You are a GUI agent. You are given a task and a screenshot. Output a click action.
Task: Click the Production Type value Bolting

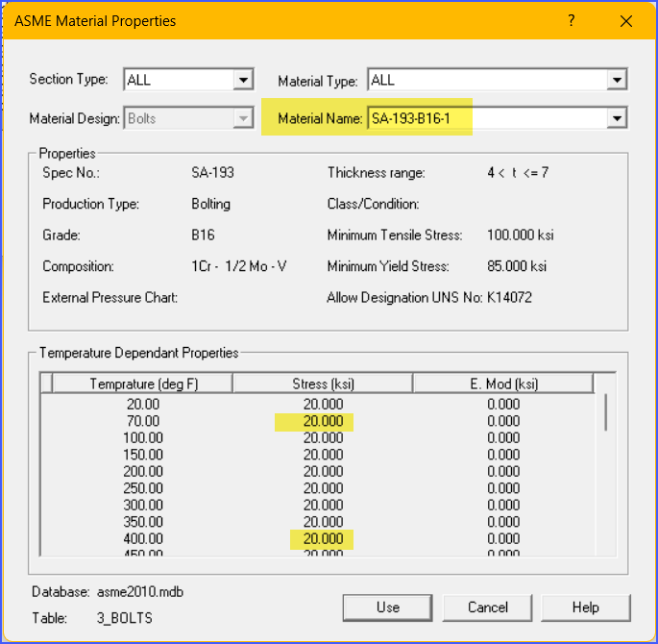coord(210,204)
